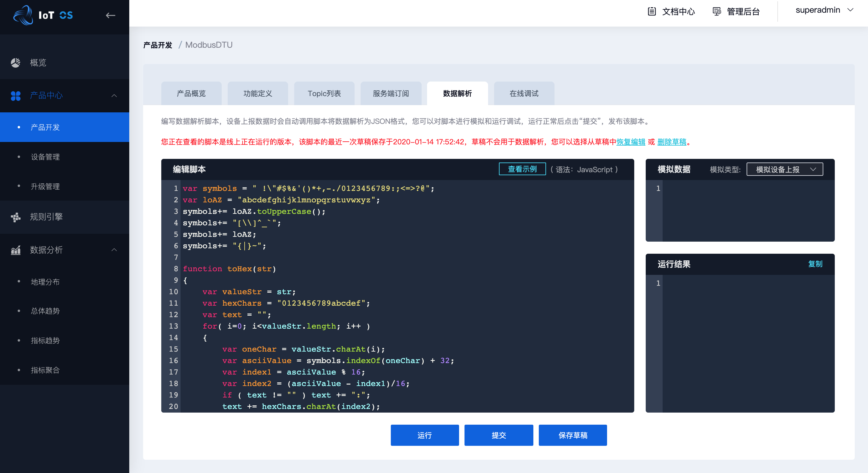Click the IoT OS logo icon
The width and height of the screenshot is (868, 473).
[x=23, y=15]
